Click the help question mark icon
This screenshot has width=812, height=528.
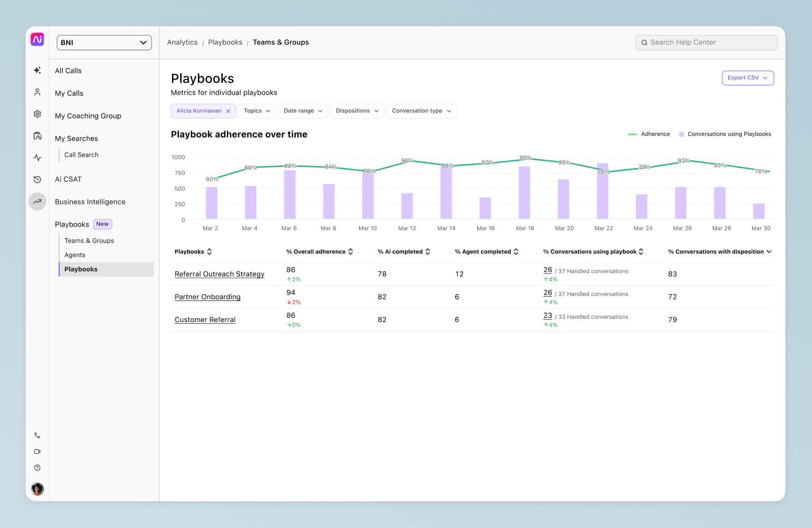point(37,468)
